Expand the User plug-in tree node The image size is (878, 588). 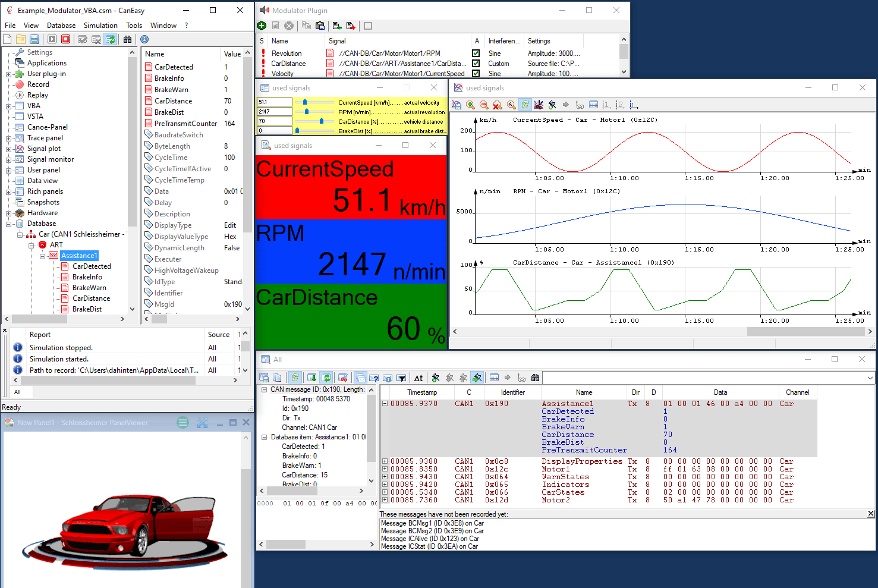[x=9, y=74]
